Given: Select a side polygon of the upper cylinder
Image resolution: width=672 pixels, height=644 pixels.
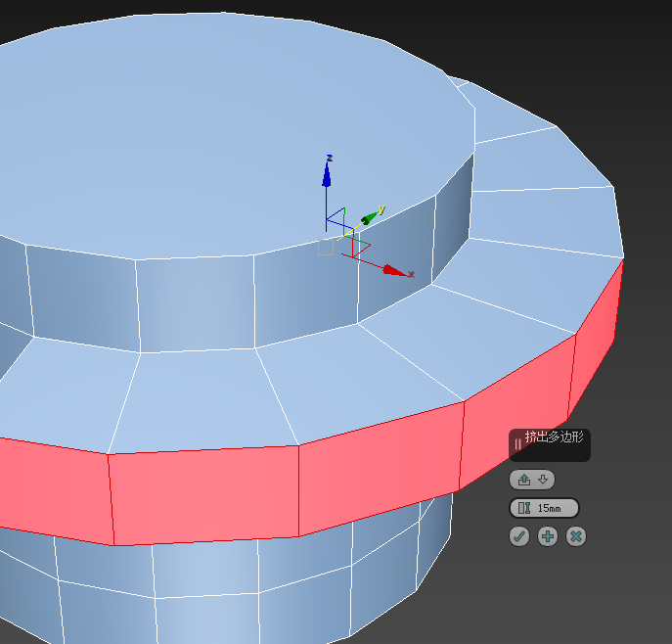Looking at the screenshot, I should click(x=196, y=303).
